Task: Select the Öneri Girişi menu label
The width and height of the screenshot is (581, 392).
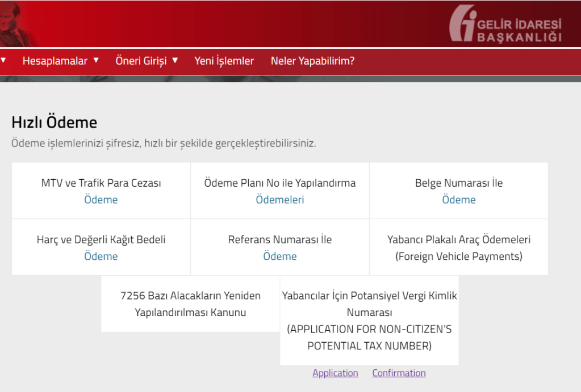Action: [x=141, y=61]
